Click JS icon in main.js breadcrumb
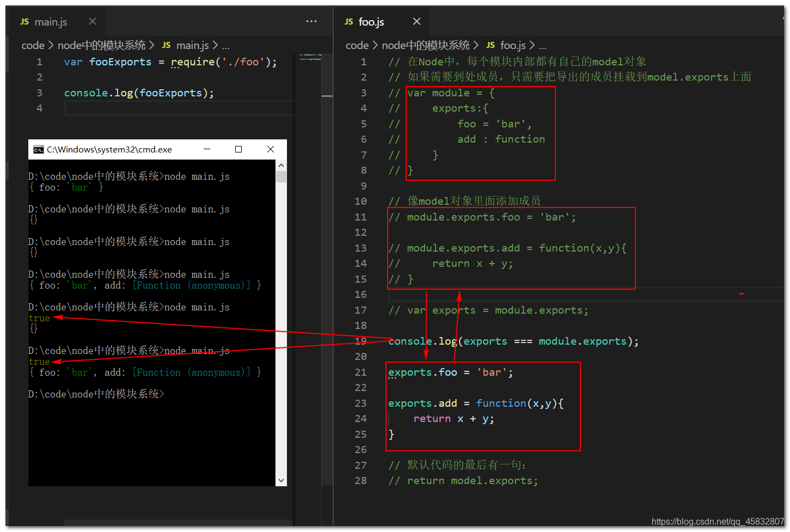This screenshot has width=790, height=532. click(166, 45)
